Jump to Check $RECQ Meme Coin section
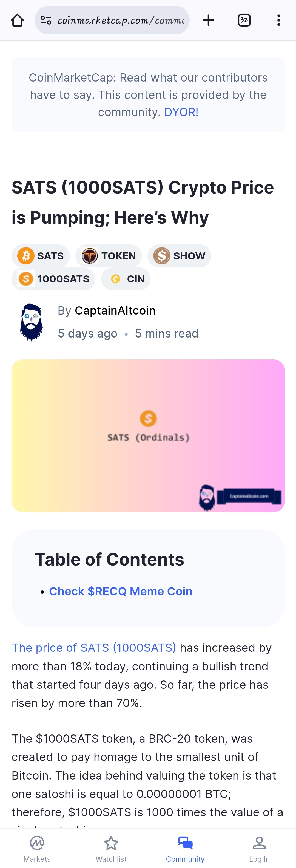 point(121,591)
